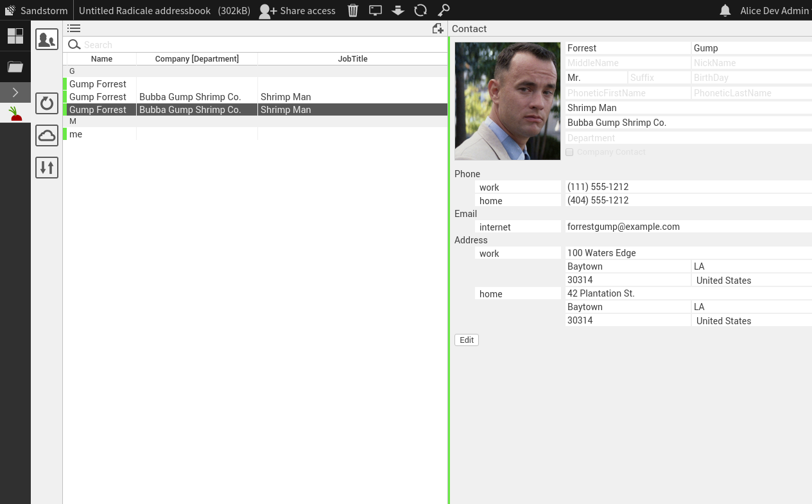Viewport: 812px width, 504px height.
Task: Open the contacts people icon
Action: click(47, 39)
